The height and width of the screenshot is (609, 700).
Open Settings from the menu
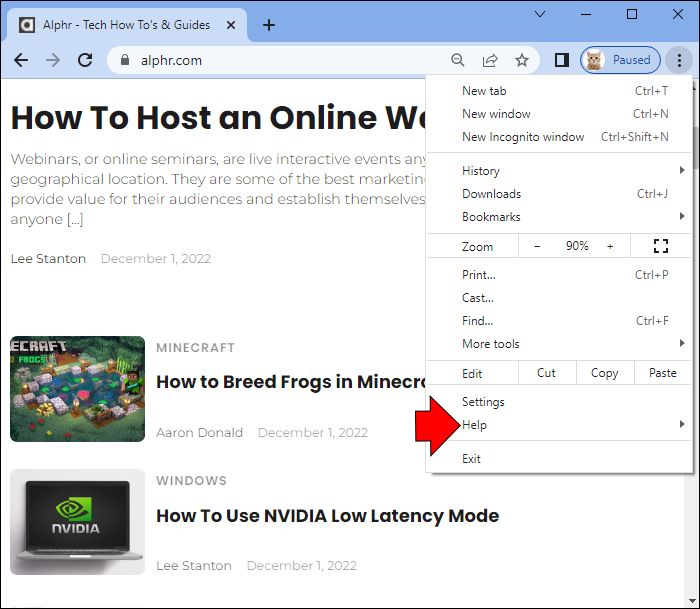click(x=559, y=402)
